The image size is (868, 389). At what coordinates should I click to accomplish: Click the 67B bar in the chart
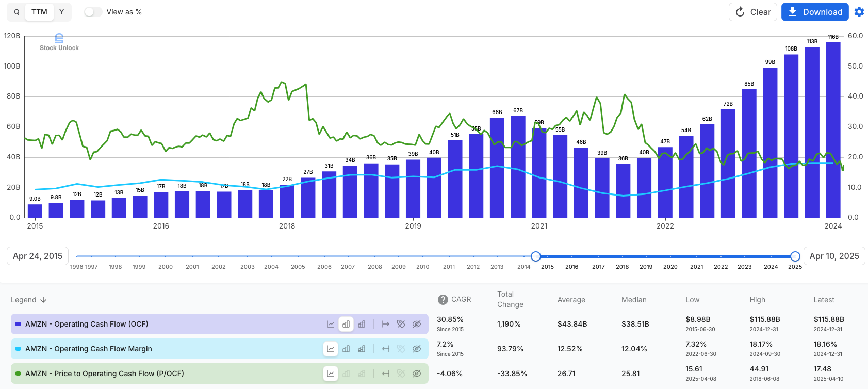(x=518, y=167)
